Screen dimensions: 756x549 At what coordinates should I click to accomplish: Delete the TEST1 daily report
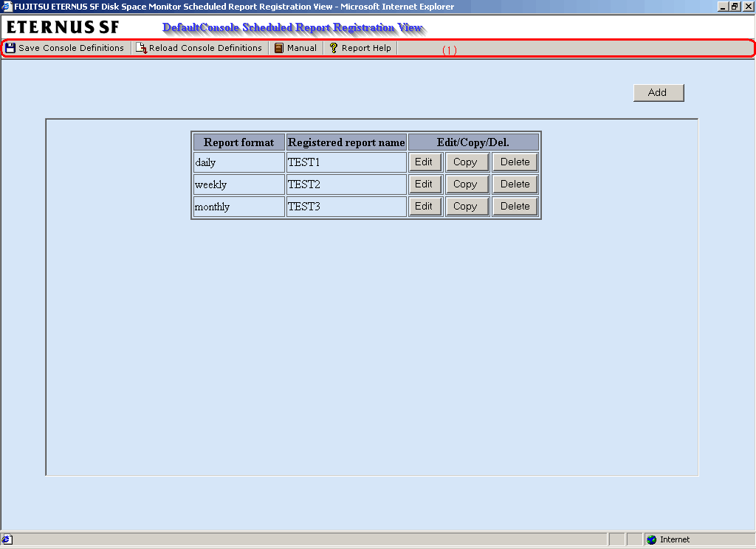515,162
